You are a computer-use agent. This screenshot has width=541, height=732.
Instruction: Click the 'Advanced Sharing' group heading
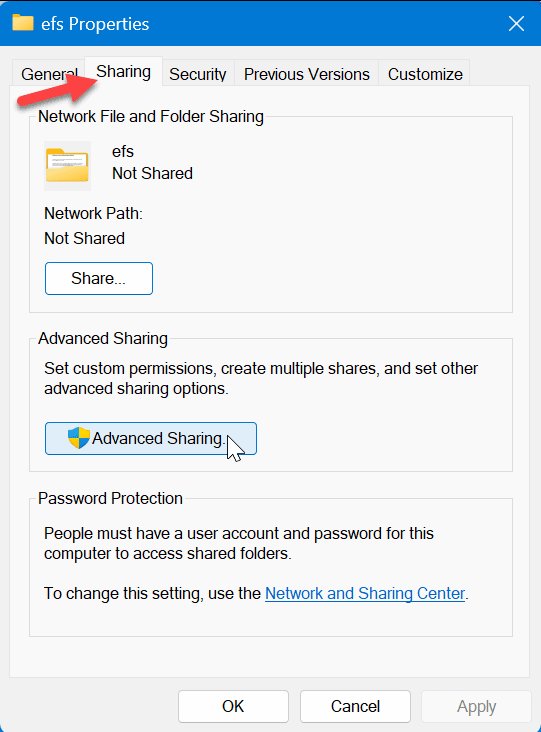pyautogui.click(x=103, y=338)
